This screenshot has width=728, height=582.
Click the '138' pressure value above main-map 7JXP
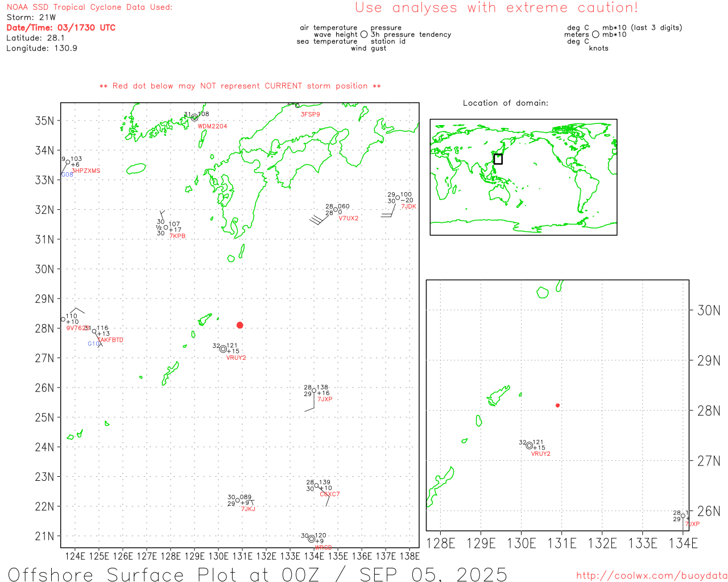(322, 387)
